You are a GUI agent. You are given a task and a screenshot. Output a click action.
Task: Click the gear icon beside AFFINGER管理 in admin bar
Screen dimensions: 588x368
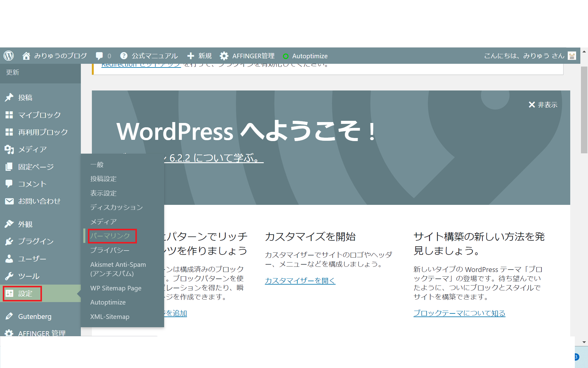coord(224,56)
